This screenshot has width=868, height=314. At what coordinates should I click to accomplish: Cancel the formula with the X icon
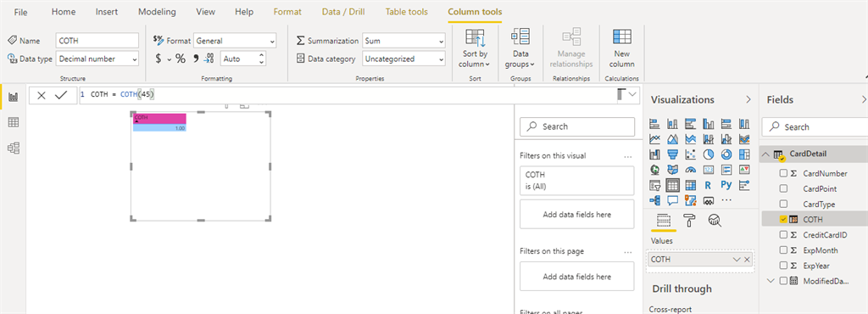42,96
